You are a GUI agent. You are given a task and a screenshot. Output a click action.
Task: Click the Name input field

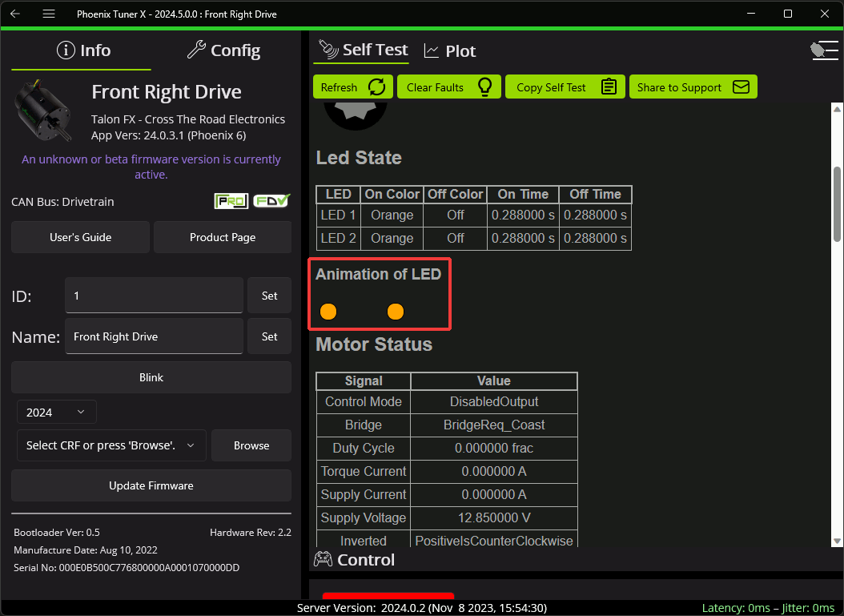[x=154, y=336]
